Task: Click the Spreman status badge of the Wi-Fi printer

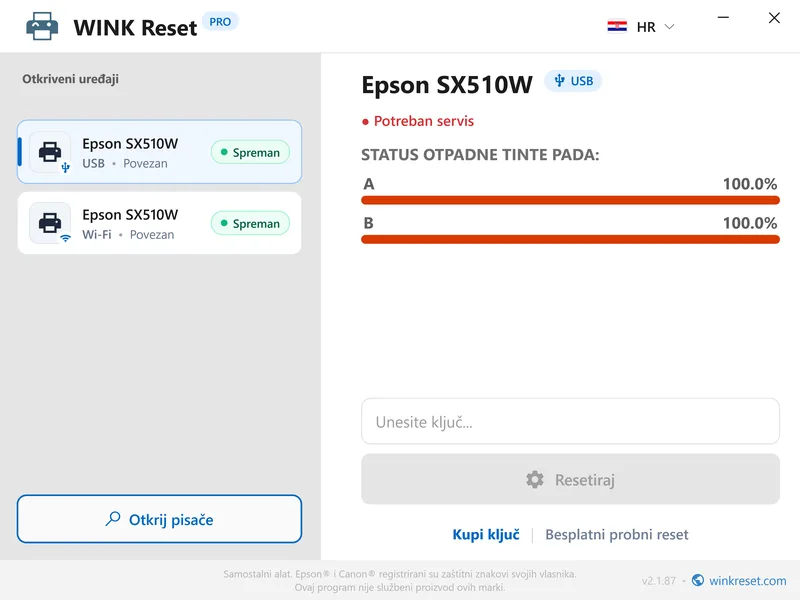Action: 251,223
